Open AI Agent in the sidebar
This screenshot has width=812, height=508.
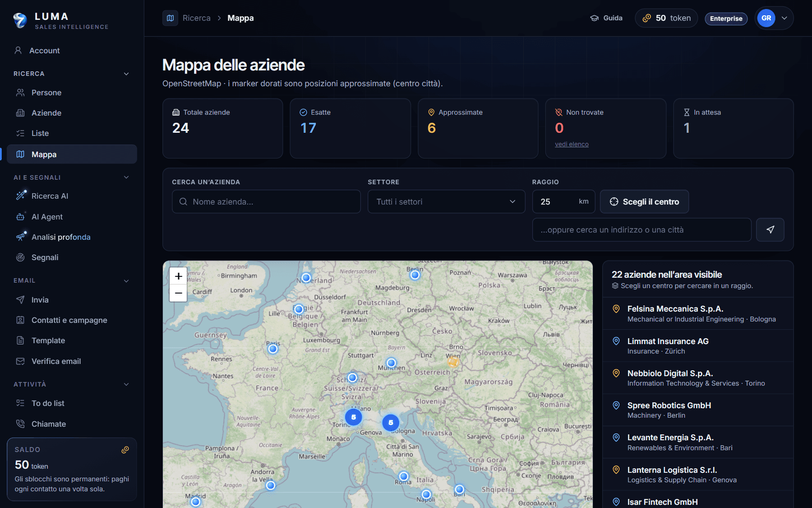pyautogui.click(x=72, y=217)
